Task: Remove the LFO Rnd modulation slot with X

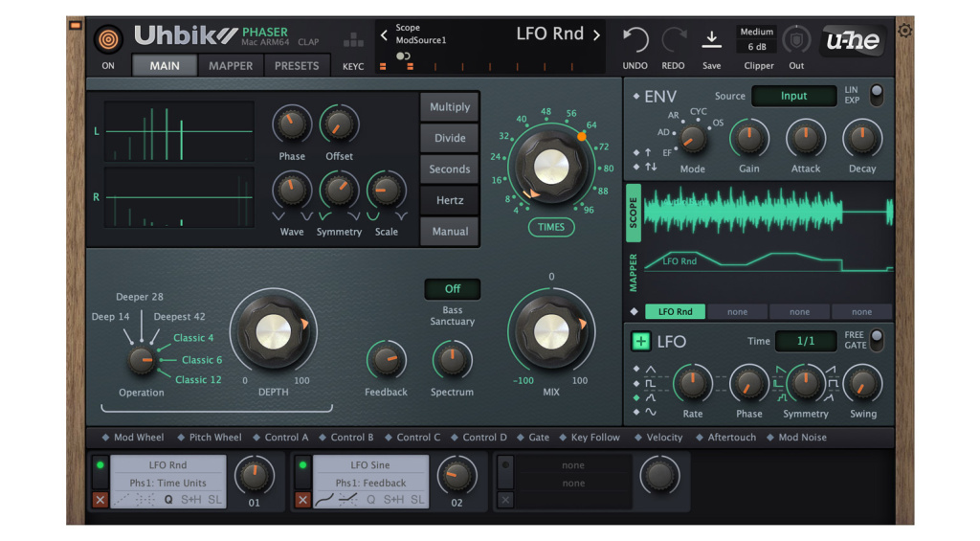Action: [x=100, y=500]
